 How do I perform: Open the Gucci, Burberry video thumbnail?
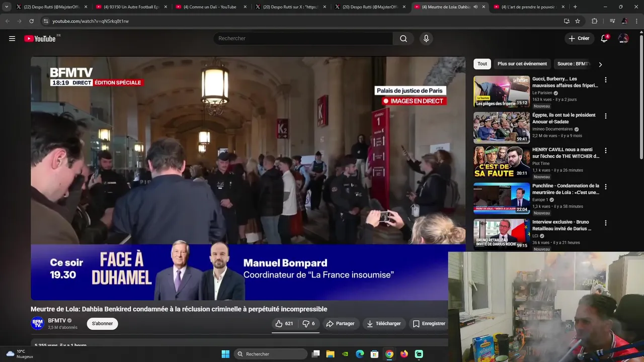point(501,92)
